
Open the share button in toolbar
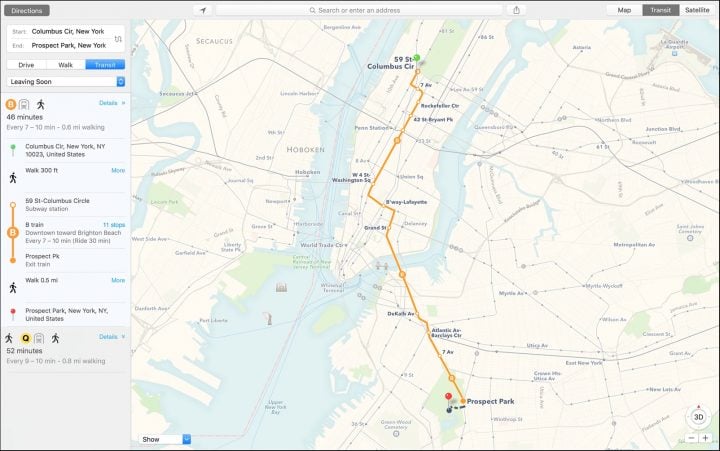tap(517, 10)
